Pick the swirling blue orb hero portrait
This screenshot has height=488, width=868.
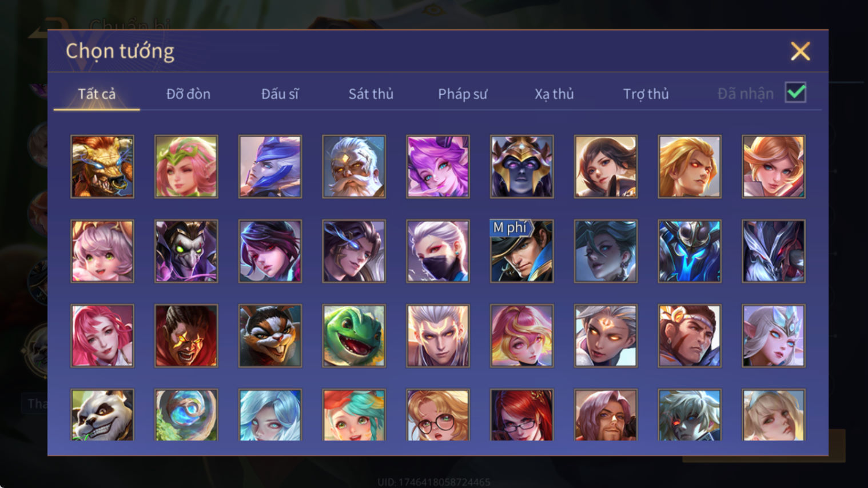click(x=186, y=415)
